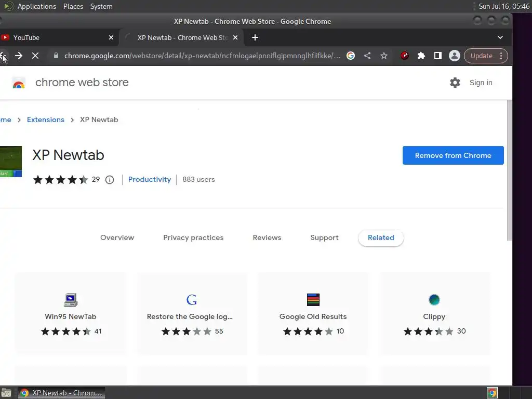Click the forward navigation arrow
The width and height of the screenshot is (532, 399).
19,56
